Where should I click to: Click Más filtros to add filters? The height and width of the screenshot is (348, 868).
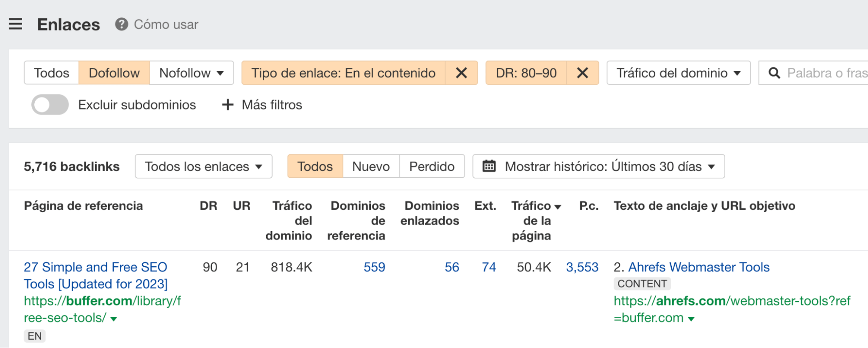[x=262, y=105]
